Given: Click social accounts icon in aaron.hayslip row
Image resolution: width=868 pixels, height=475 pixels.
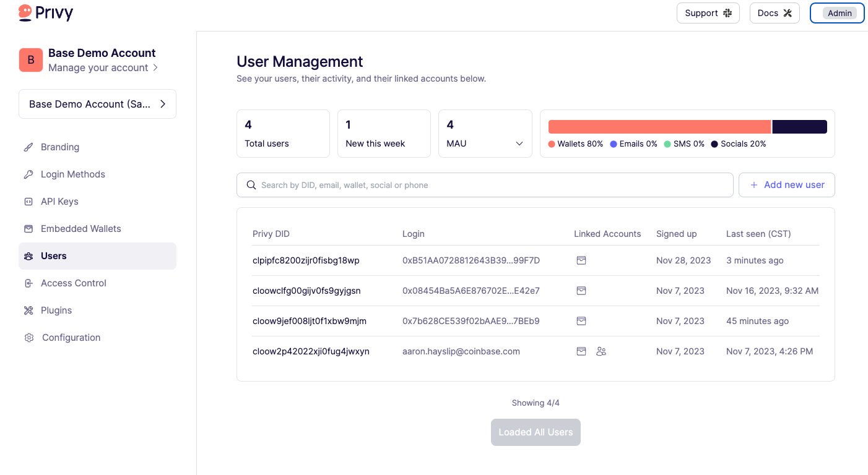Looking at the screenshot, I should (601, 351).
